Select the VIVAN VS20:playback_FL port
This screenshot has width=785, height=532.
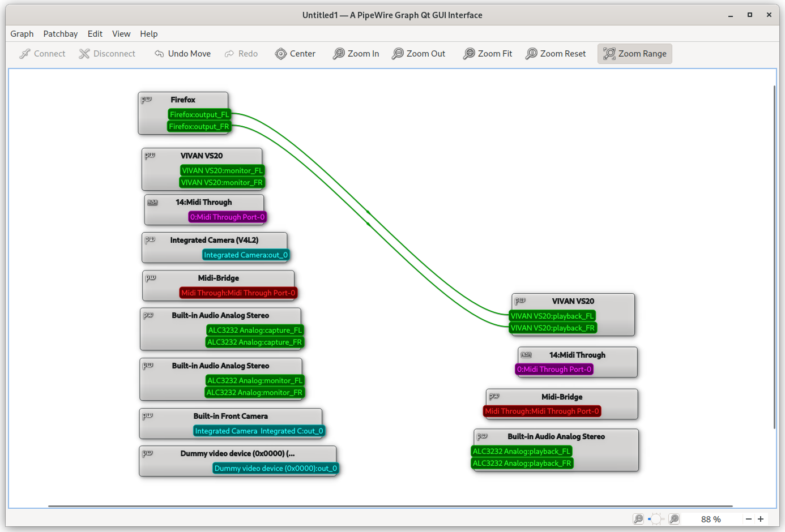point(552,316)
